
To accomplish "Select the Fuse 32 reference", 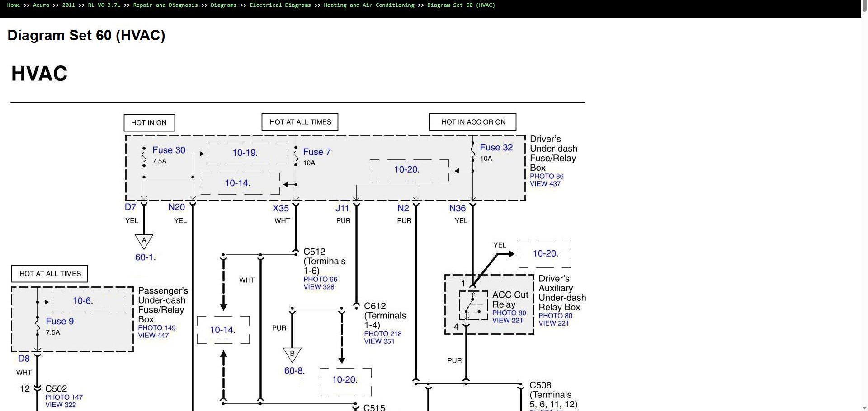I will pyautogui.click(x=496, y=147).
